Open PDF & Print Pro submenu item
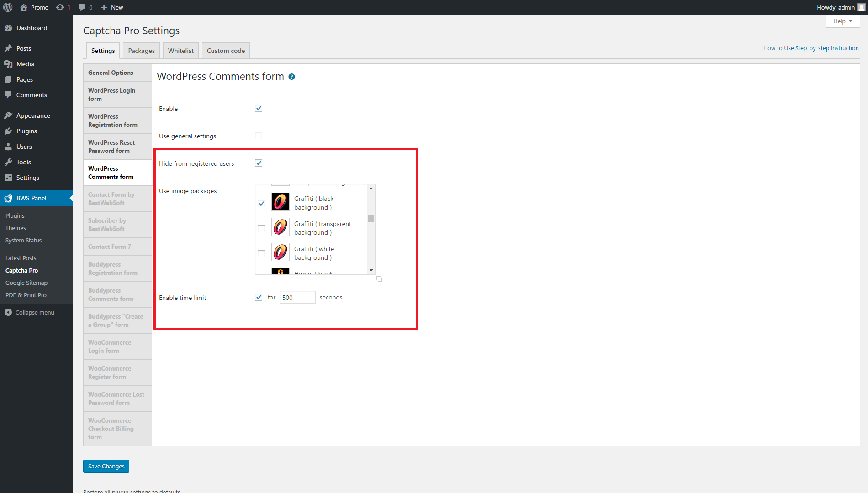This screenshot has width=868, height=493. point(26,295)
